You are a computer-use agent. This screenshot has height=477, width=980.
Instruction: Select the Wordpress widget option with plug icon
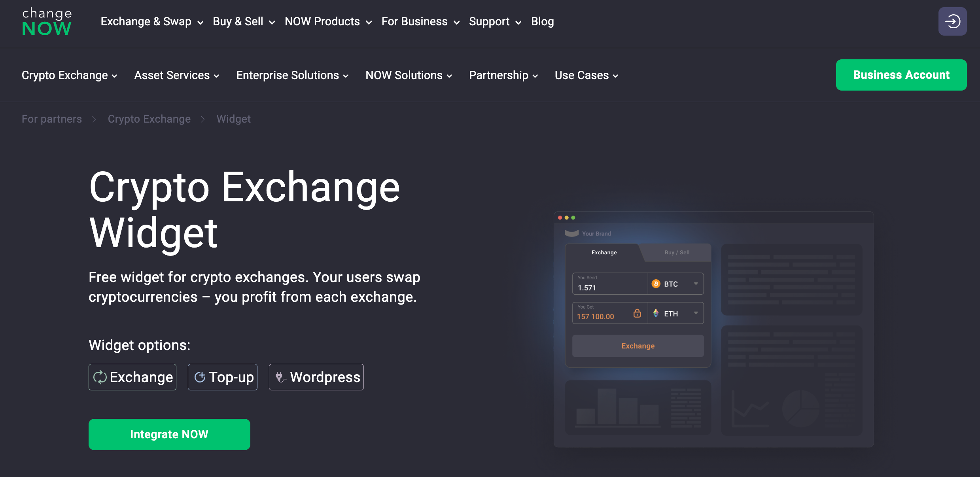pos(316,377)
